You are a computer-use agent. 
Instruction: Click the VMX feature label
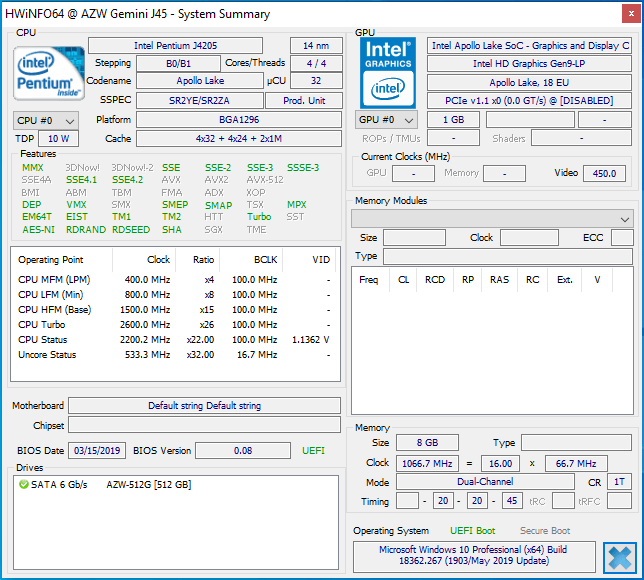pos(76,205)
